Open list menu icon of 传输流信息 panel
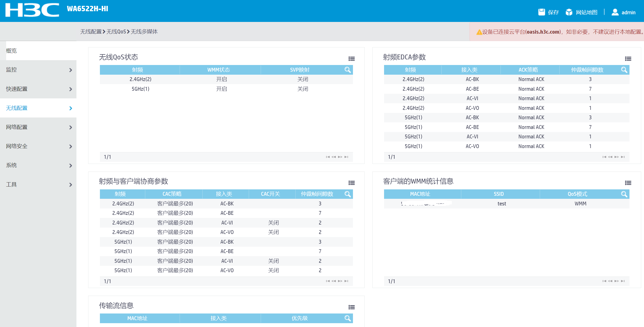The height and width of the screenshot is (327, 644). click(351, 307)
